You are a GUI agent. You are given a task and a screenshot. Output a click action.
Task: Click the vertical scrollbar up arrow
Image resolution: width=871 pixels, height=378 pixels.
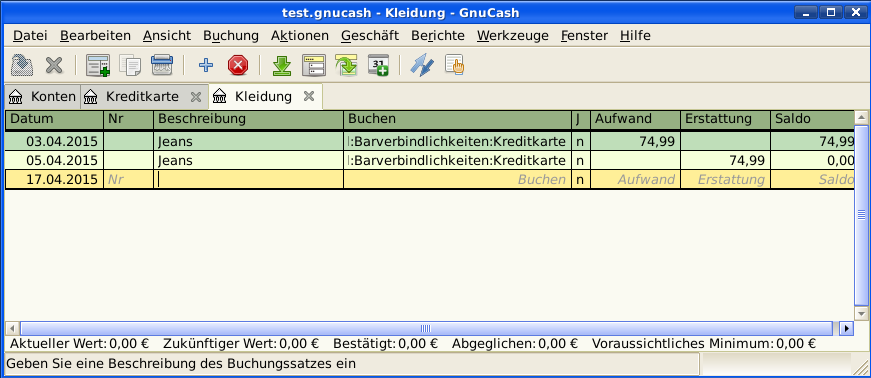tap(861, 117)
